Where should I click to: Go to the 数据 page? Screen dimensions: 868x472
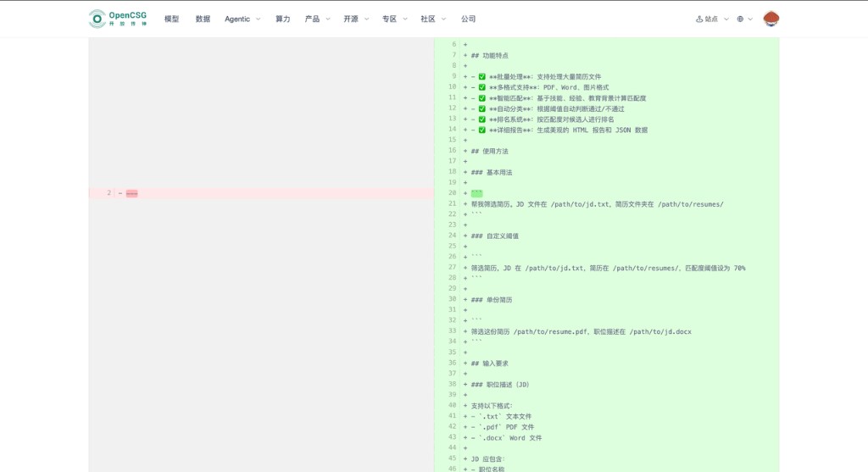pos(203,19)
